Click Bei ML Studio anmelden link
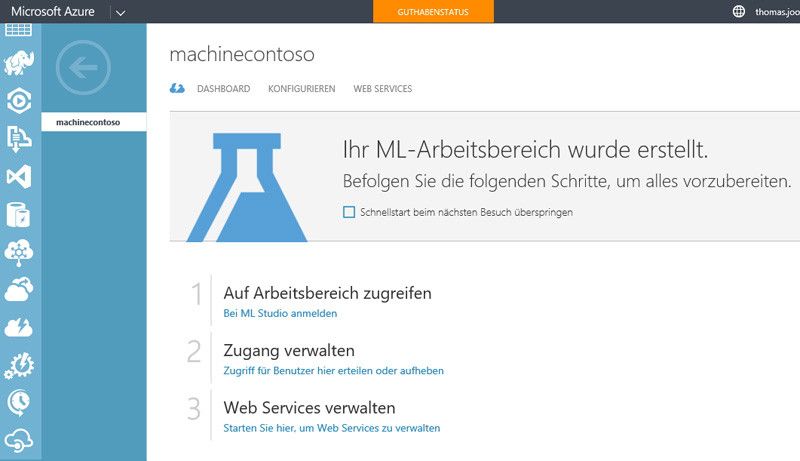The image size is (800, 461). 280,314
